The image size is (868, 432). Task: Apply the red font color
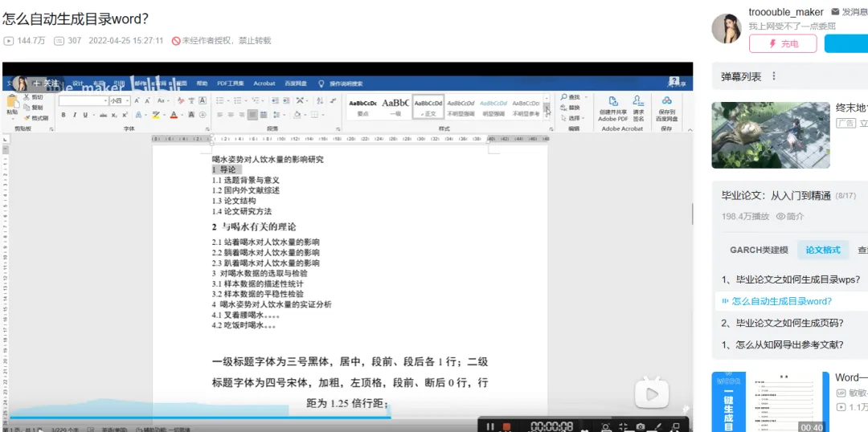coord(174,115)
